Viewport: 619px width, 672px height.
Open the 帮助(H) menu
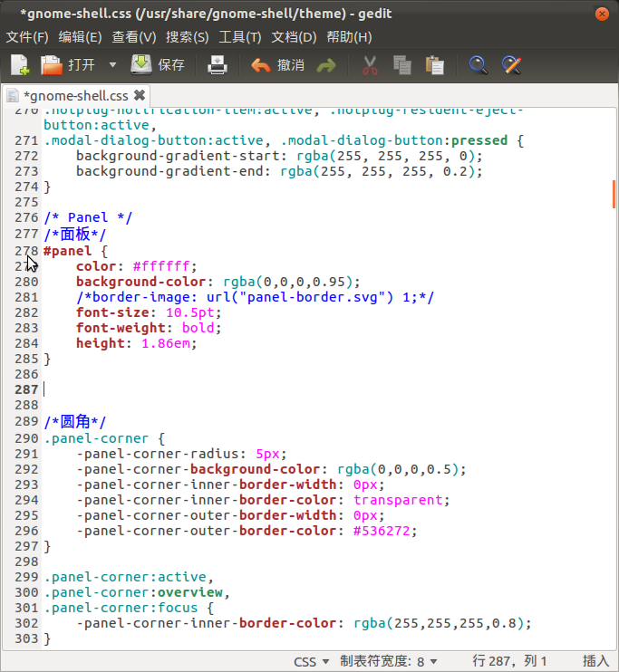click(x=349, y=37)
